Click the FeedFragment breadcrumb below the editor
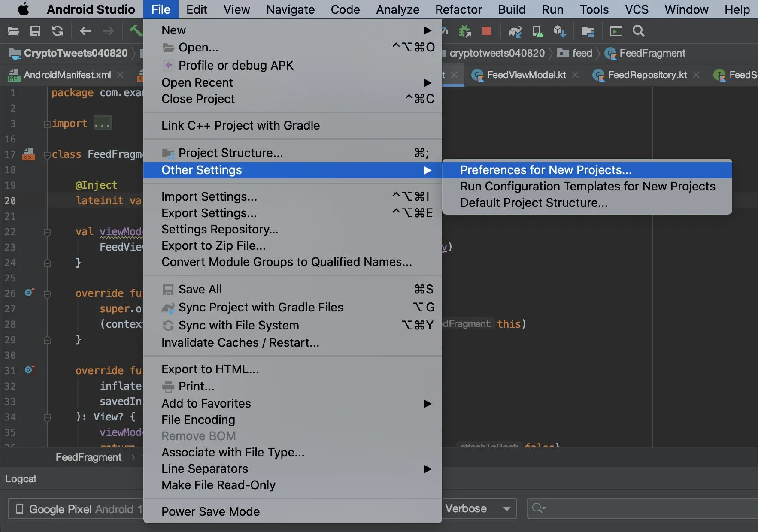The height and width of the screenshot is (532, 758). (x=88, y=457)
